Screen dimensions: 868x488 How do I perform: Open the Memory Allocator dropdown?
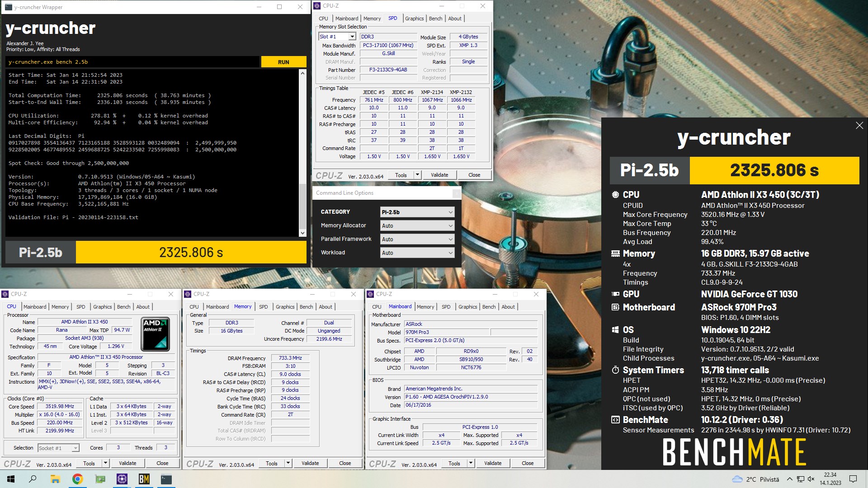coord(417,225)
